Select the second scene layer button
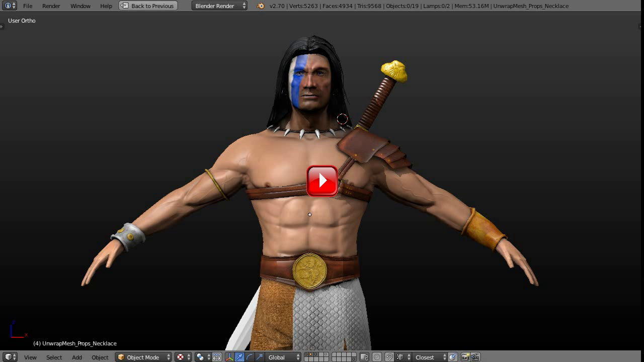 pyautogui.click(x=311, y=354)
